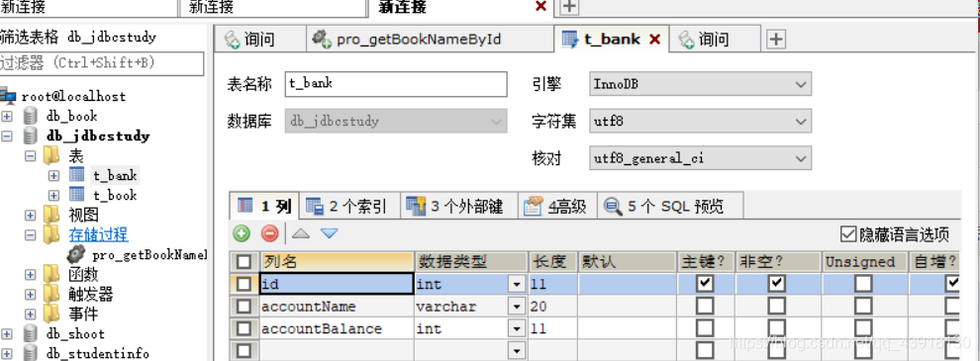Click the root@localhost server icon
980x361 pixels.
(x=8, y=96)
